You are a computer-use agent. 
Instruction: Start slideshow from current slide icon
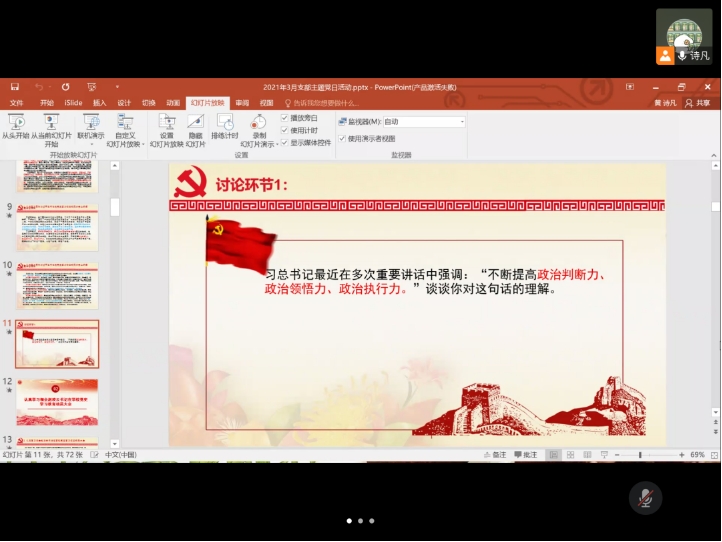click(51, 125)
